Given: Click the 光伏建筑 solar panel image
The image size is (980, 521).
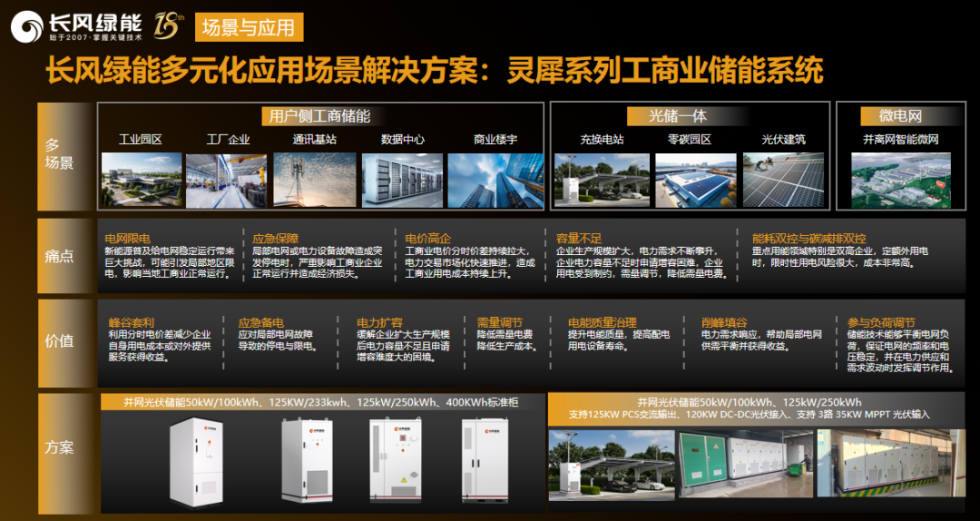Looking at the screenshot, I should pyautogui.click(x=782, y=180).
